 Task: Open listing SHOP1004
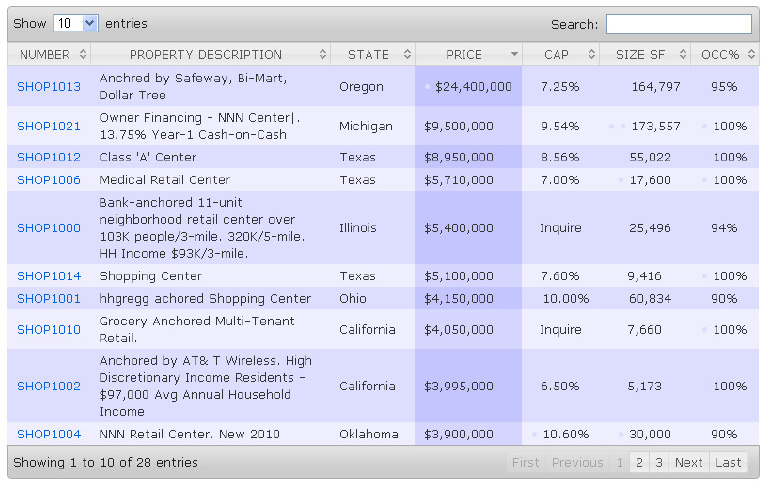tap(49, 434)
